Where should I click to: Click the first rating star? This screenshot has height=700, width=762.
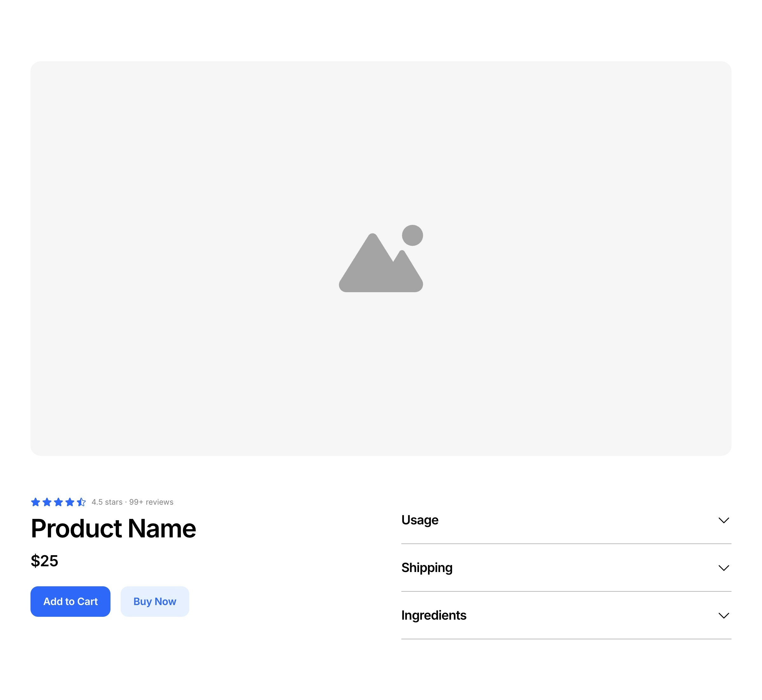pos(36,502)
